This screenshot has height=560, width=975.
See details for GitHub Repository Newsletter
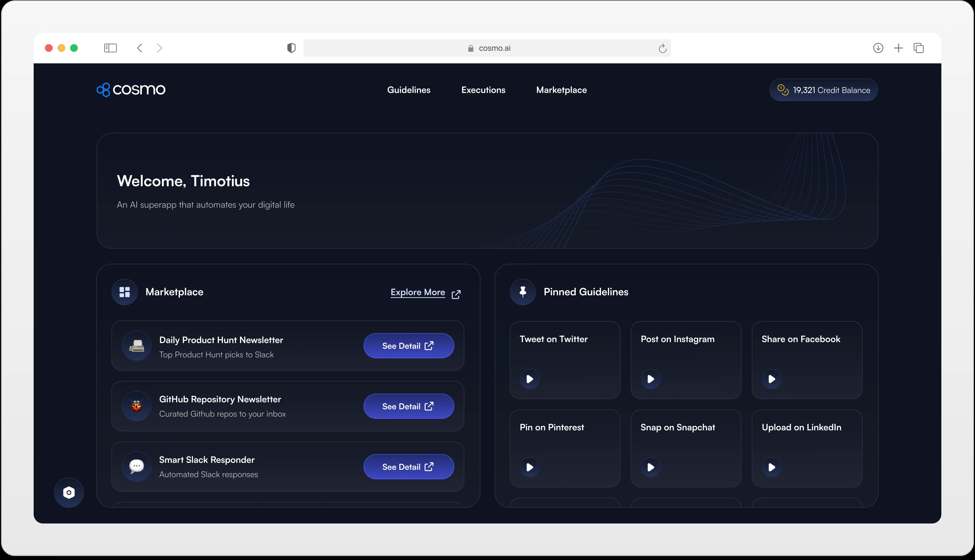coord(408,406)
